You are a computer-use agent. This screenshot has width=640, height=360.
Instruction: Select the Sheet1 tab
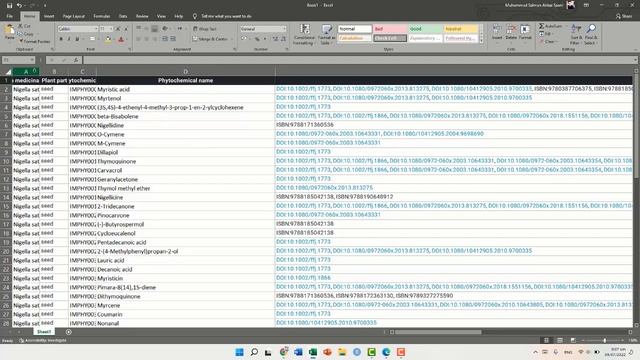point(44,332)
